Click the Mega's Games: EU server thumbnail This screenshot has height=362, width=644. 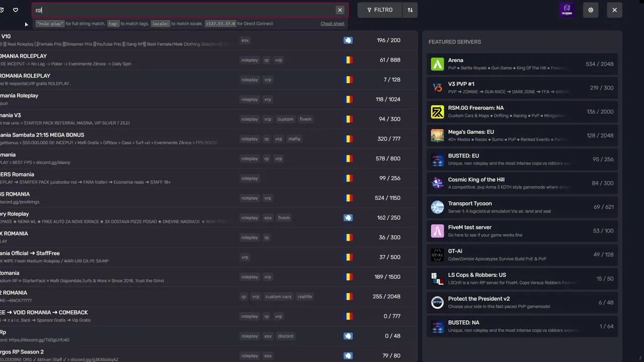[x=437, y=135]
